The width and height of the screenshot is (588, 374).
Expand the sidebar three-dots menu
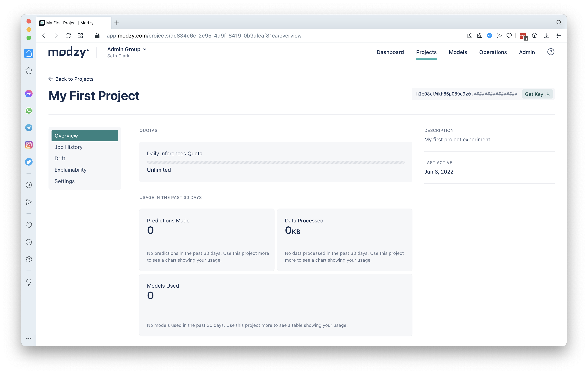29,338
